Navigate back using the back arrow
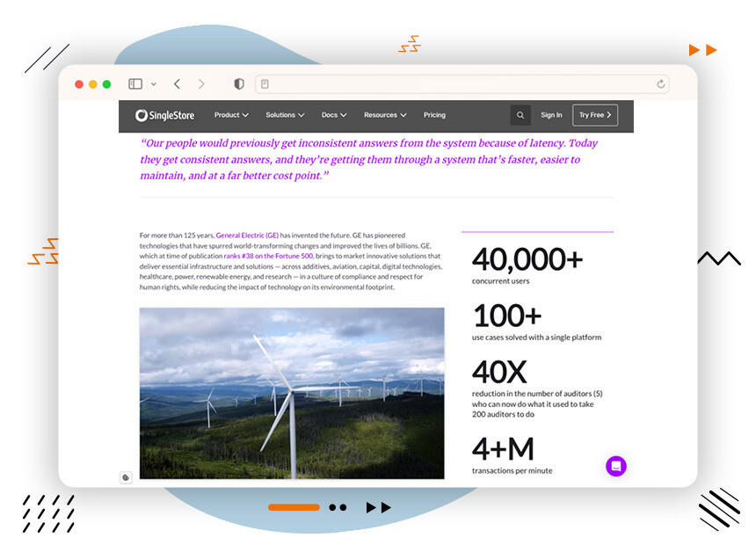 (x=177, y=84)
